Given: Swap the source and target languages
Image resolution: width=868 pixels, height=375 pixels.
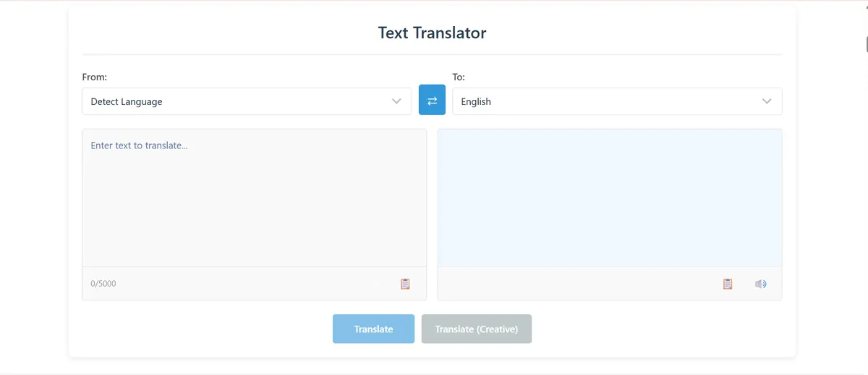Looking at the screenshot, I should [432, 101].
